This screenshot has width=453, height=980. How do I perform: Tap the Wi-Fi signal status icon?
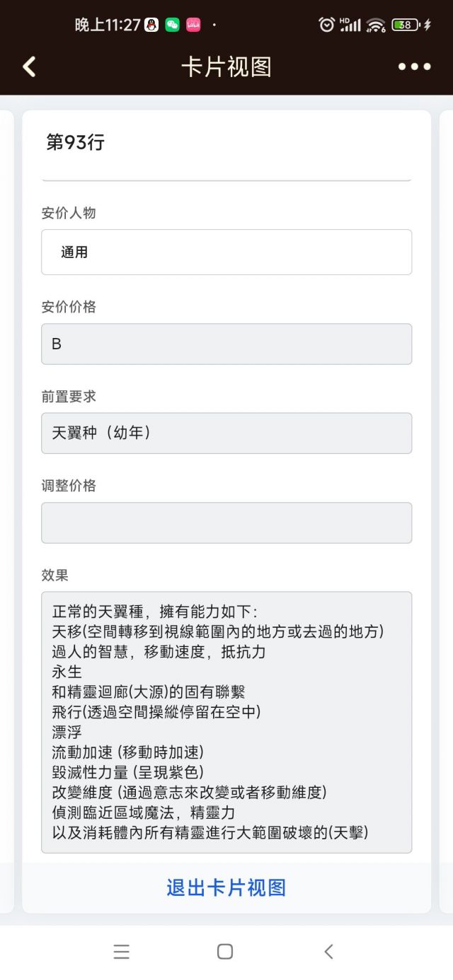click(376, 25)
